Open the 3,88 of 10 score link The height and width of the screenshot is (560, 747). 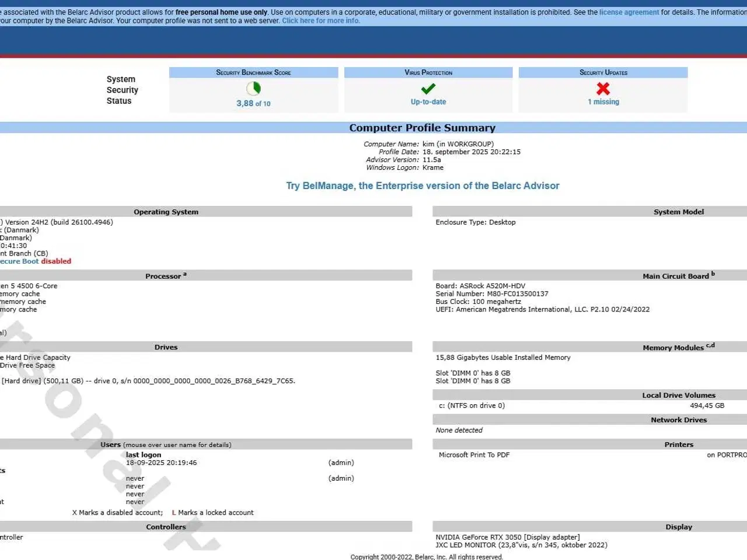point(253,103)
